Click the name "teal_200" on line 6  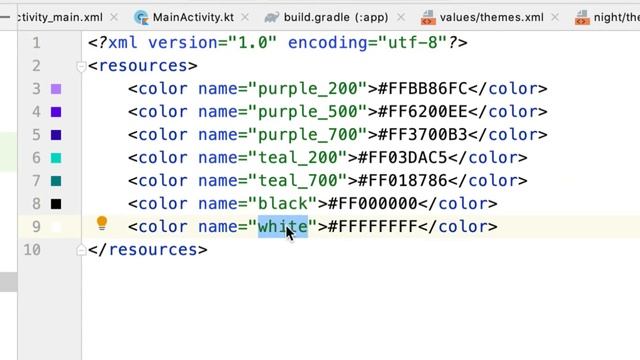[298, 158]
